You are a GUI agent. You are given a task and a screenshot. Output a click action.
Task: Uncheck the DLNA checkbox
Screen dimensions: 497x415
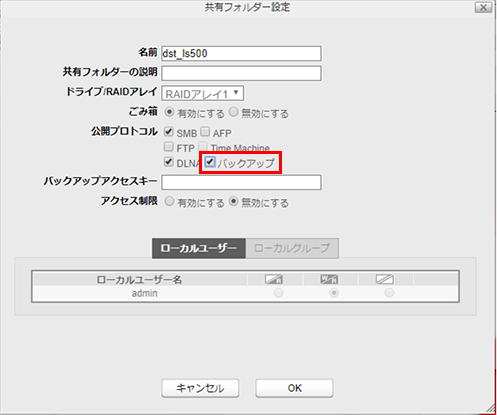(168, 162)
